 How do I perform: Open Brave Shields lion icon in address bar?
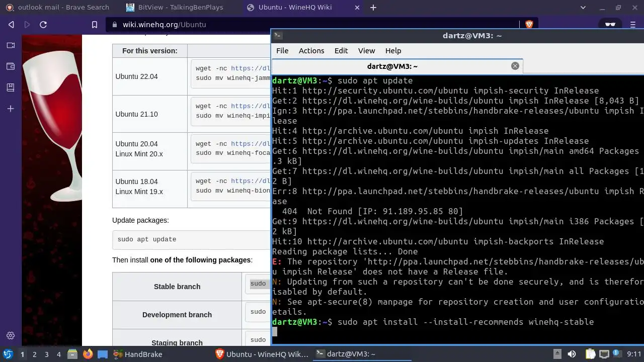pyautogui.click(x=529, y=24)
